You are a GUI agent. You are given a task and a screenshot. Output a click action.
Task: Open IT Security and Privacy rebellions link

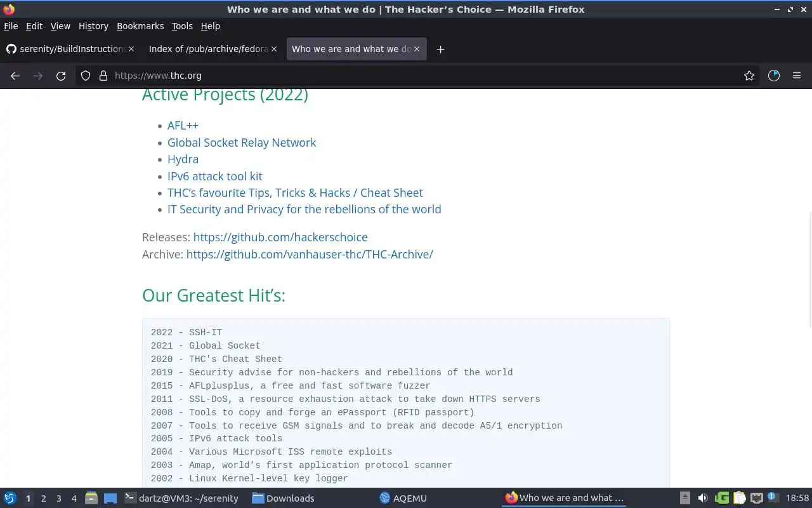tap(304, 210)
